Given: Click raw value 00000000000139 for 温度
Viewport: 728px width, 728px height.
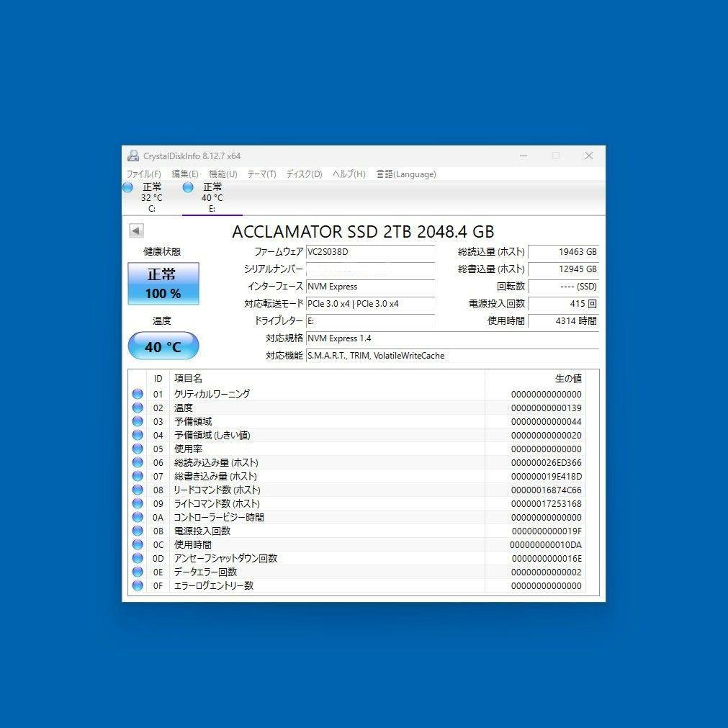Looking at the screenshot, I should click(546, 408).
